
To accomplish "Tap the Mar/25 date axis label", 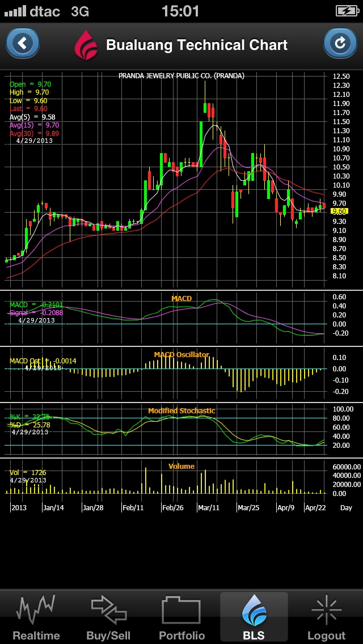I will 249,507.
